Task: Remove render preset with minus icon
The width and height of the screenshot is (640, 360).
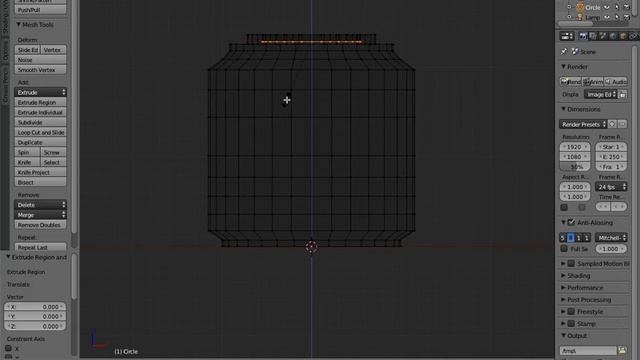Action: tap(622, 124)
